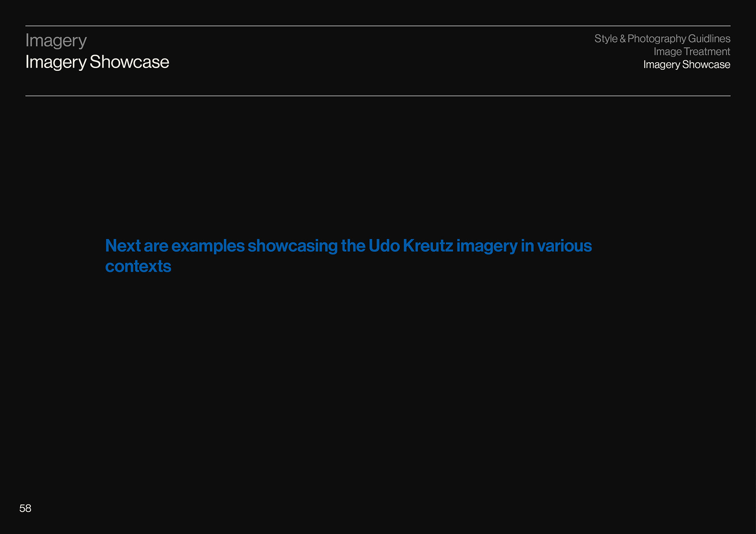Click the word Treatment in the navigation
This screenshot has width=756, height=534.
(707, 52)
